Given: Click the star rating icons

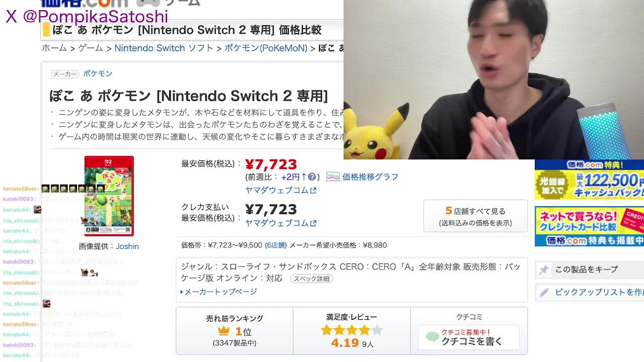Looking at the screenshot, I should pos(352,330).
